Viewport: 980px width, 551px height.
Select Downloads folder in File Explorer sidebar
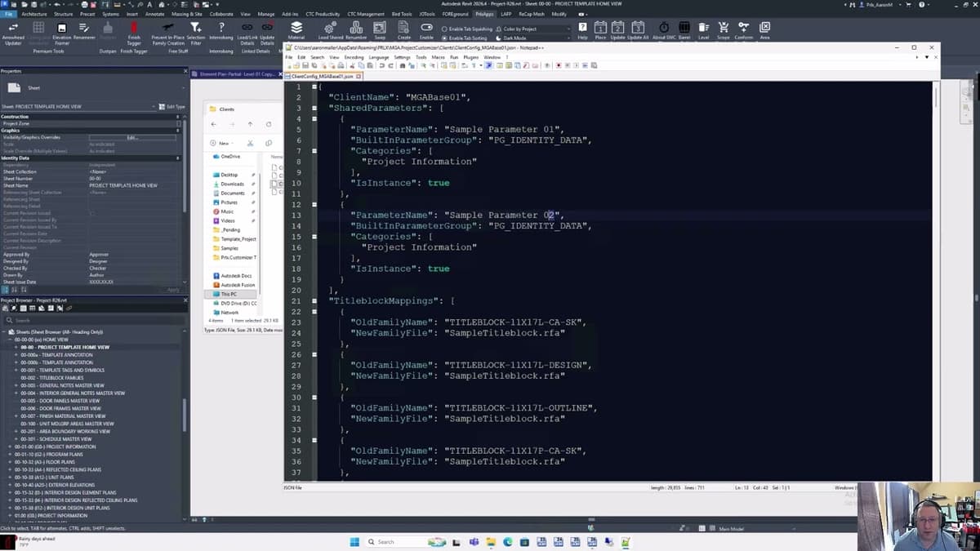point(231,184)
